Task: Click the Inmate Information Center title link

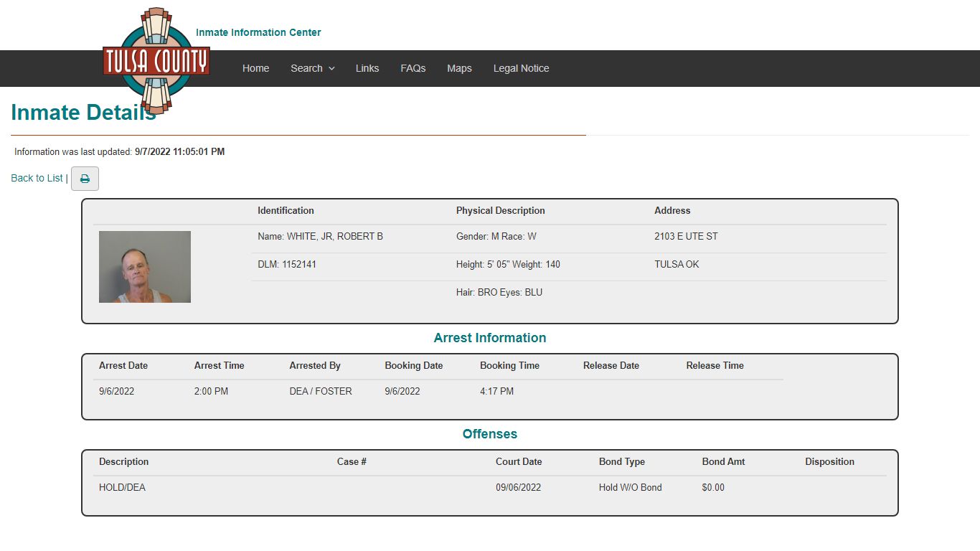Action: tap(258, 32)
